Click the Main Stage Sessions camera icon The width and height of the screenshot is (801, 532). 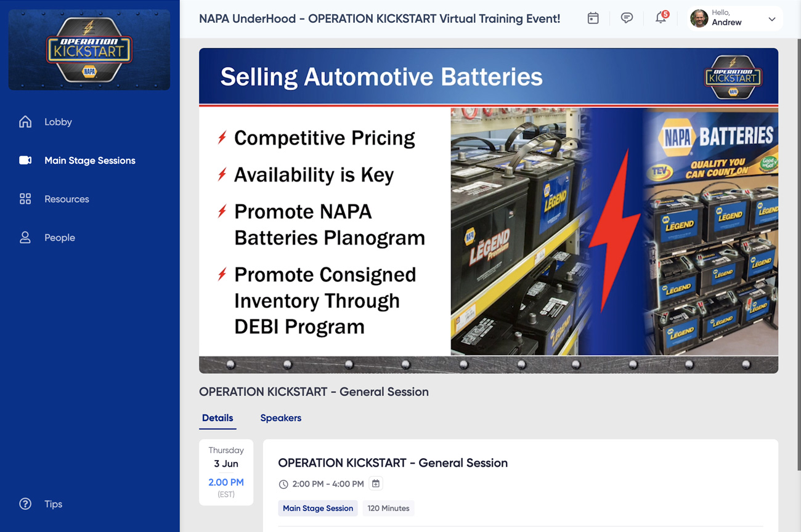coord(25,161)
